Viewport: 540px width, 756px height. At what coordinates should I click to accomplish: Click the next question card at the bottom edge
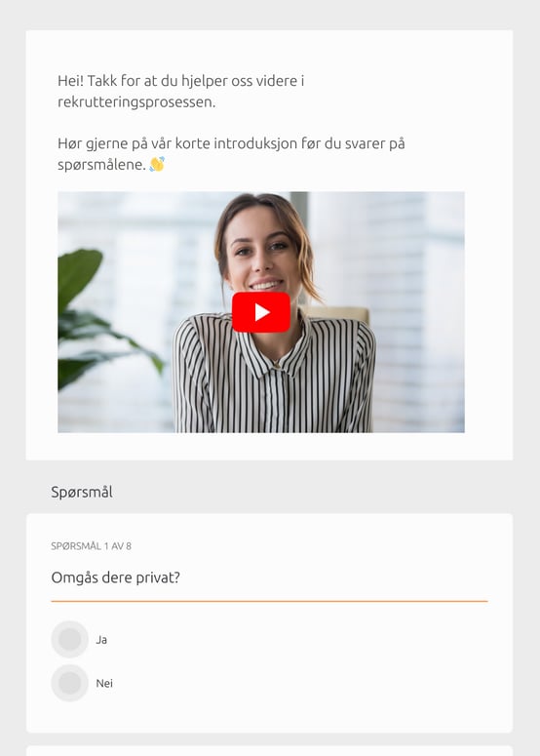click(x=269, y=751)
